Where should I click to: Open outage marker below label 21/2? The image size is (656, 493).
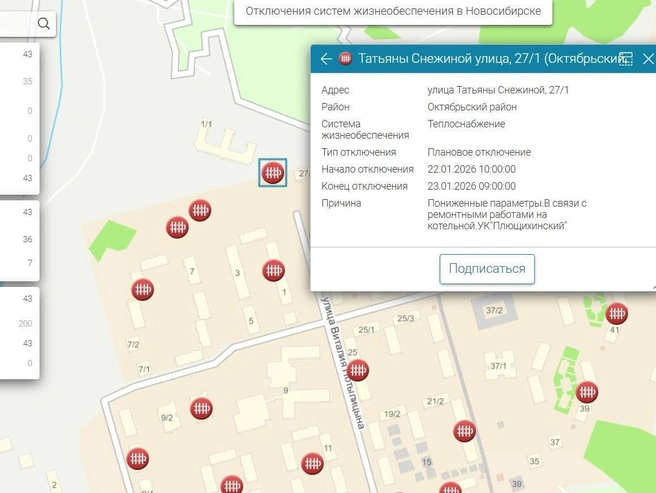pyautogui.click(x=464, y=431)
